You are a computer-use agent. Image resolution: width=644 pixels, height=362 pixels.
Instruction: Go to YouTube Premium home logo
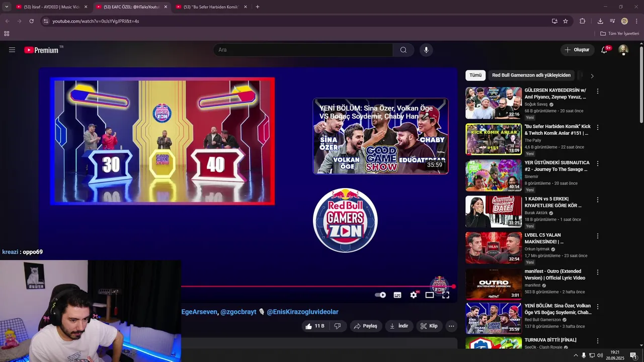point(41,50)
